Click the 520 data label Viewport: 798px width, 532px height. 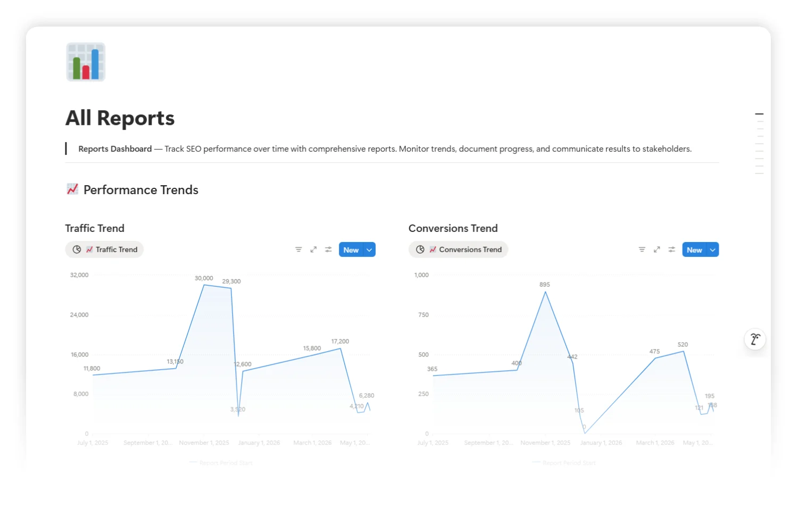[683, 345]
